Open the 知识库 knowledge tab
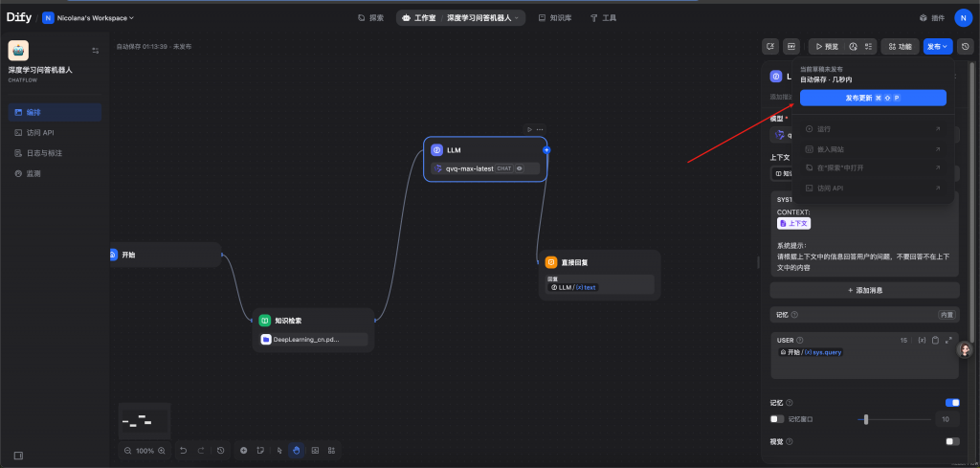 coord(555,17)
